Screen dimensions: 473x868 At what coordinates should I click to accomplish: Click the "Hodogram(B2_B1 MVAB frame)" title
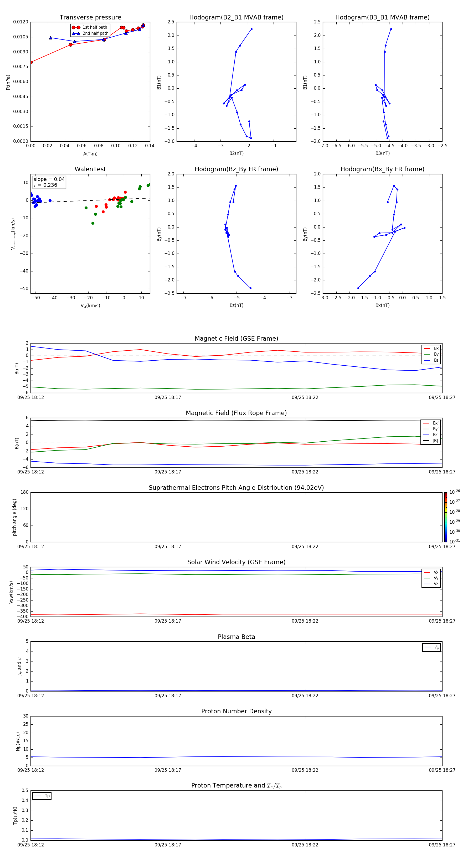pos(236,18)
